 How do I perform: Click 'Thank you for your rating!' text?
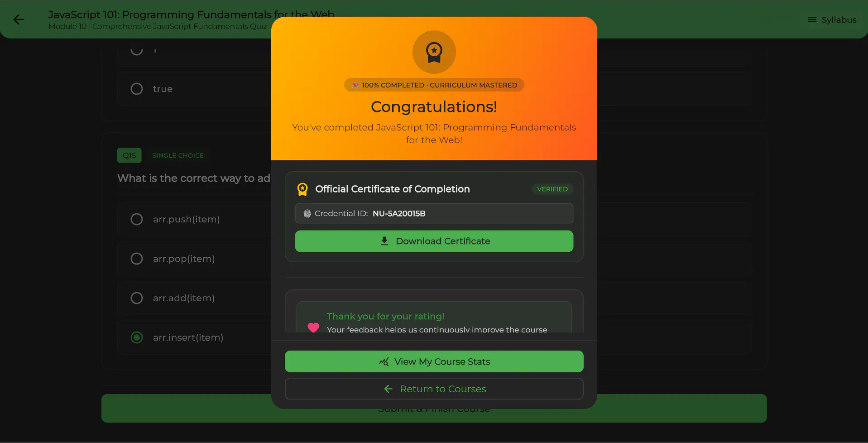click(x=385, y=316)
